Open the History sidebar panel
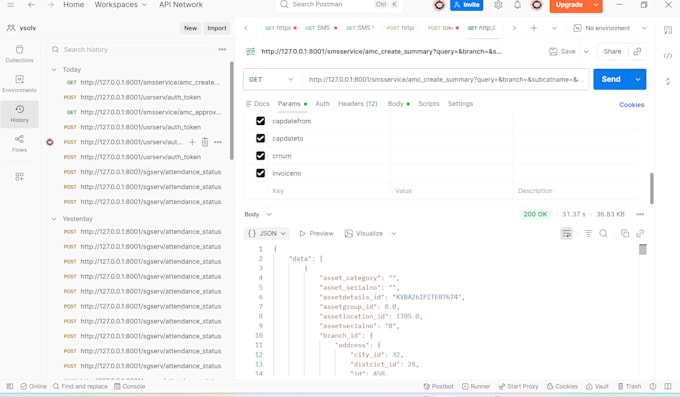Screen dimensions: 680x397 (x=19, y=114)
